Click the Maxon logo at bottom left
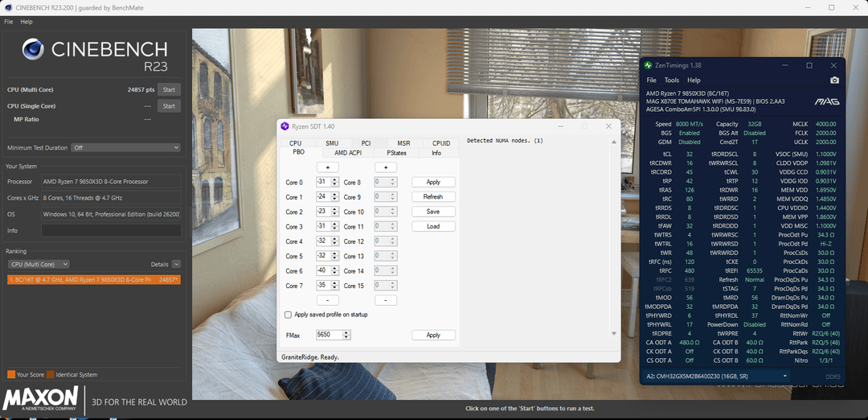The image size is (868, 420). (x=42, y=399)
